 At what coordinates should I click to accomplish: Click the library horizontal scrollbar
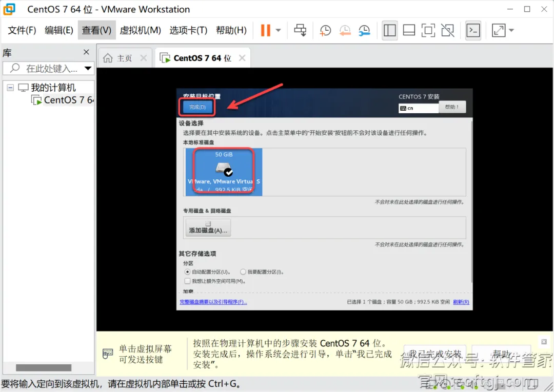click(x=44, y=368)
